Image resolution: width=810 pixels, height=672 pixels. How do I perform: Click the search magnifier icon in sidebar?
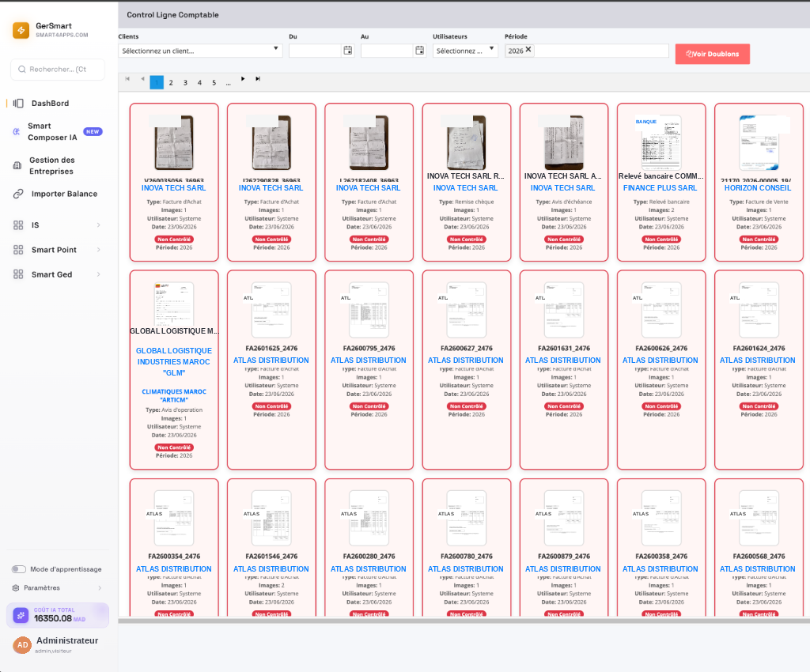pos(21,69)
